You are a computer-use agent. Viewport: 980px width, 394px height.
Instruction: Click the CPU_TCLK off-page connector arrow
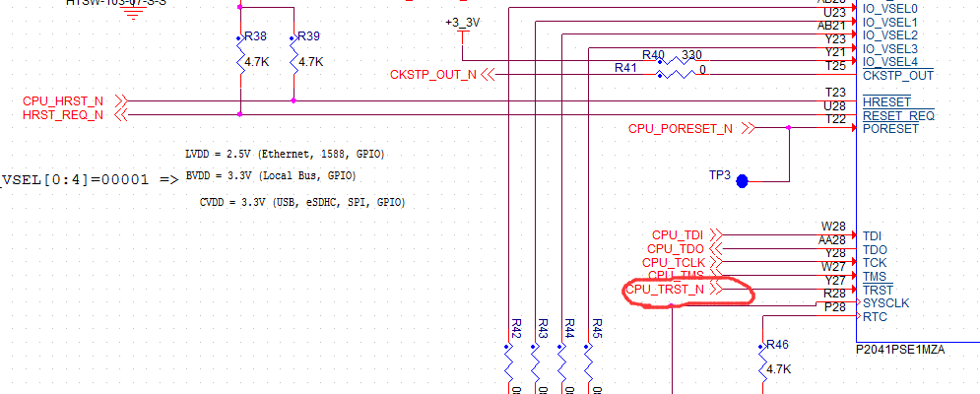(x=716, y=261)
